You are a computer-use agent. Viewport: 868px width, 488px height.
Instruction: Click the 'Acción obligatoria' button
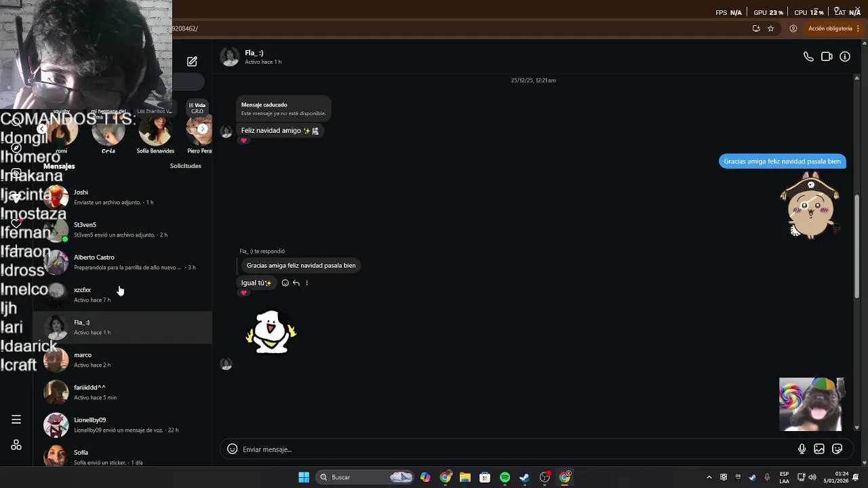tap(833, 28)
